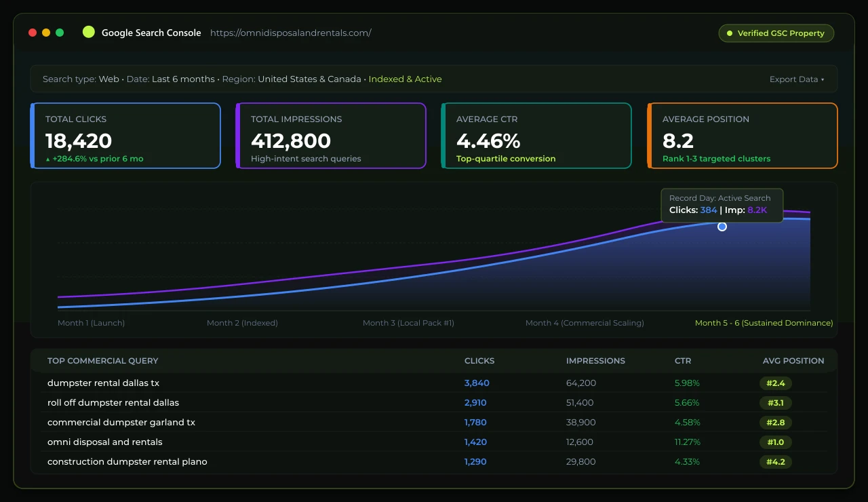Screen dimensions: 868x502
Task: Click the Month 2 (Indexed) axis label
Action: click(x=242, y=323)
